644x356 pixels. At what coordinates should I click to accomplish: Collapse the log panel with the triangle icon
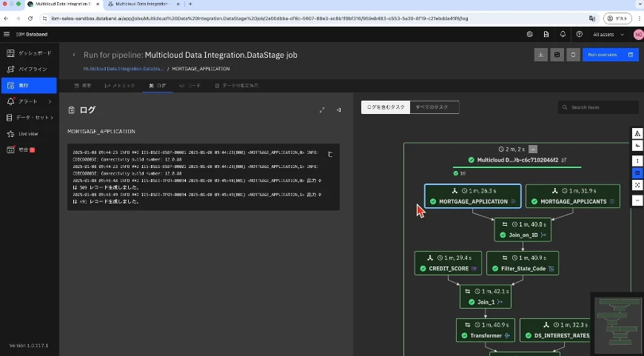coord(338,110)
